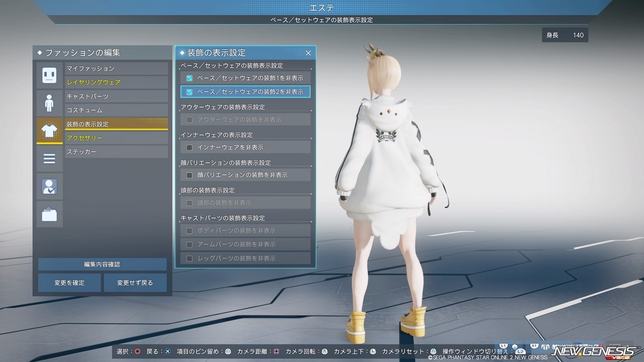The image size is (644, 362).
Task: Open the three-line list category icon
Action: 49,159
